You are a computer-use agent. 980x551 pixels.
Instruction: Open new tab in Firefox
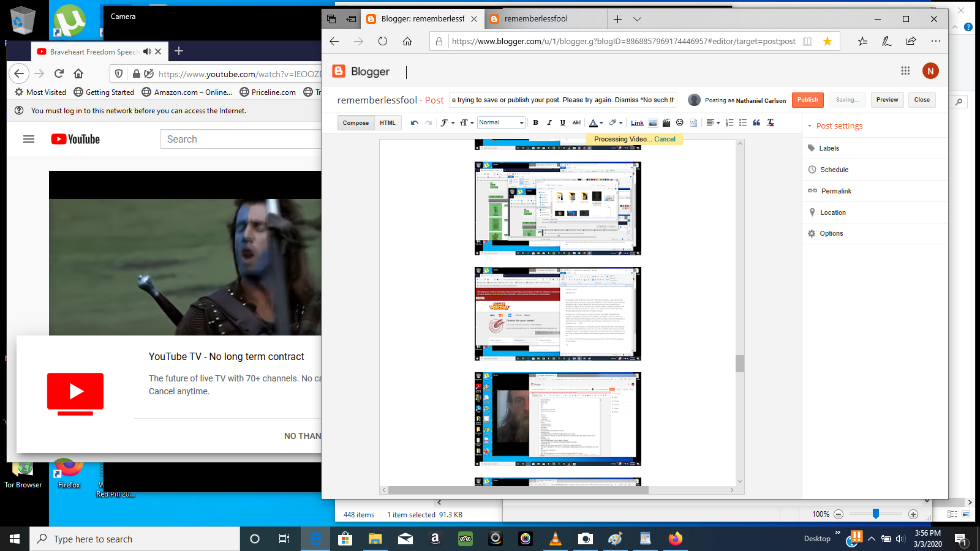179,51
